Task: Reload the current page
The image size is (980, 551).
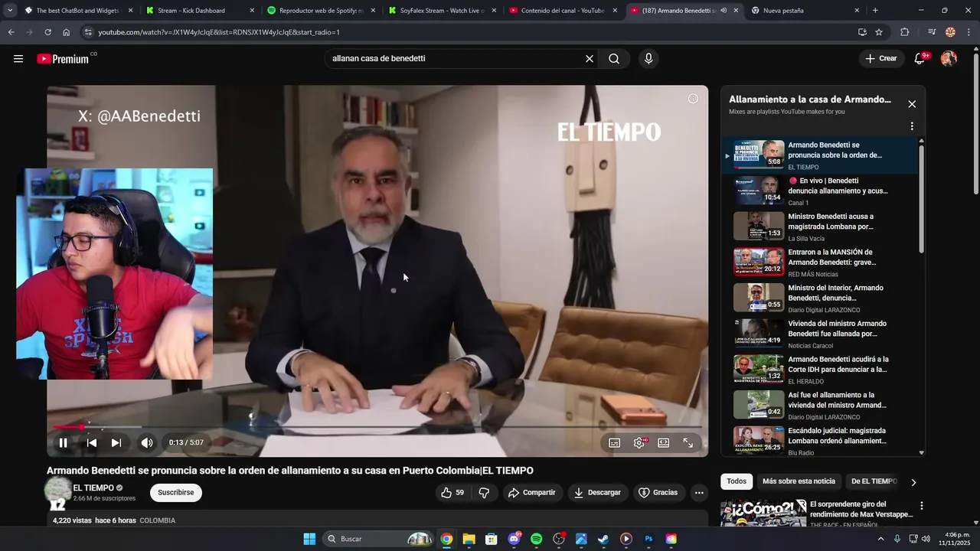Action: coord(47,32)
